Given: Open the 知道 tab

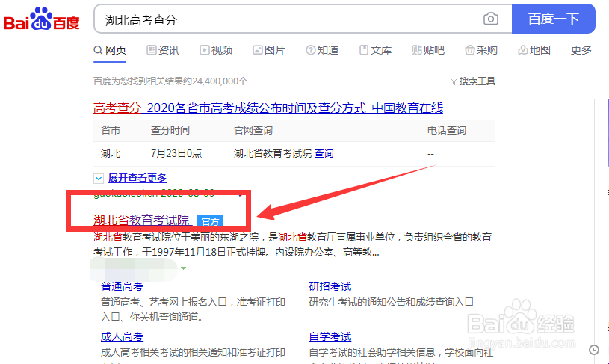Looking at the screenshot, I should [322, 50].
